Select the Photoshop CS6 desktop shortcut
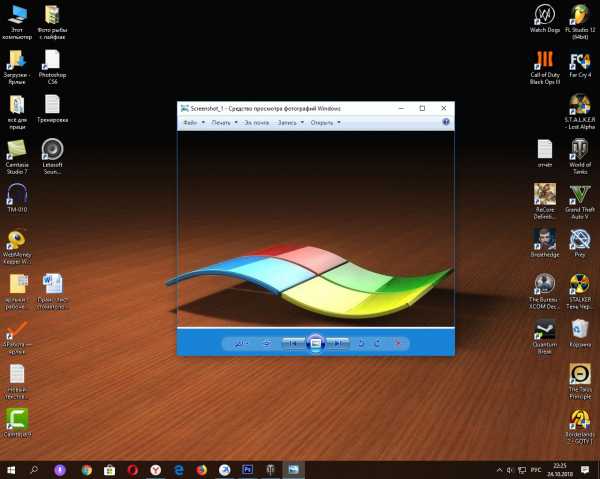The image size is (600, 479). [x=53, y=63]
